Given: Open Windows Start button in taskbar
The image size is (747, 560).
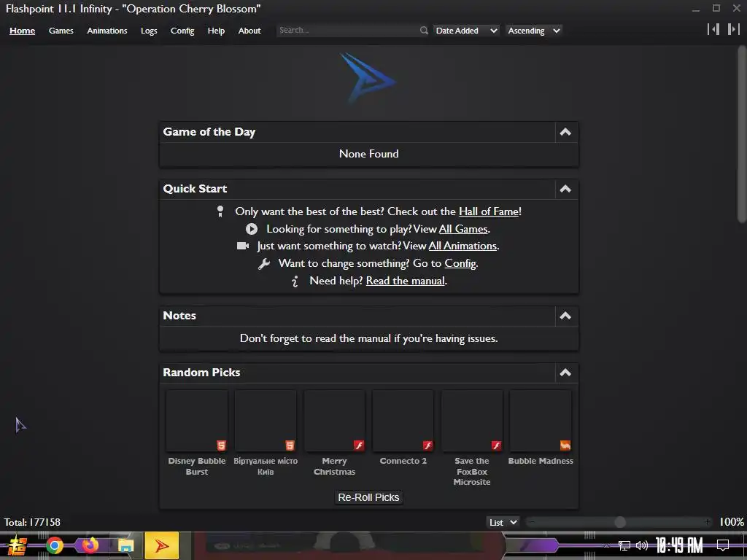Looking at the screenshot, I should [x=18, y=545].
